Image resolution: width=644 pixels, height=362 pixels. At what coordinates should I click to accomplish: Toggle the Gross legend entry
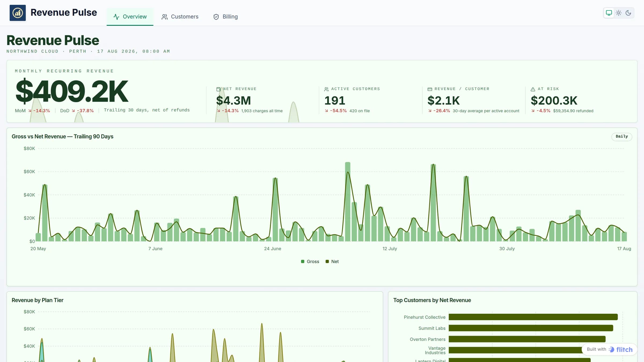pos(310,261)
